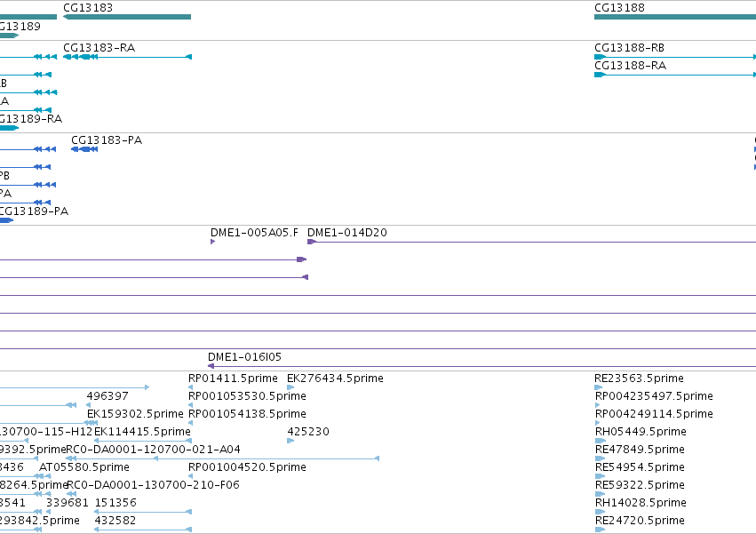Click the CG13183 teal gene bar
This screenshot has width=756, height=534.
pyautogui.click(x=127, y=17)
